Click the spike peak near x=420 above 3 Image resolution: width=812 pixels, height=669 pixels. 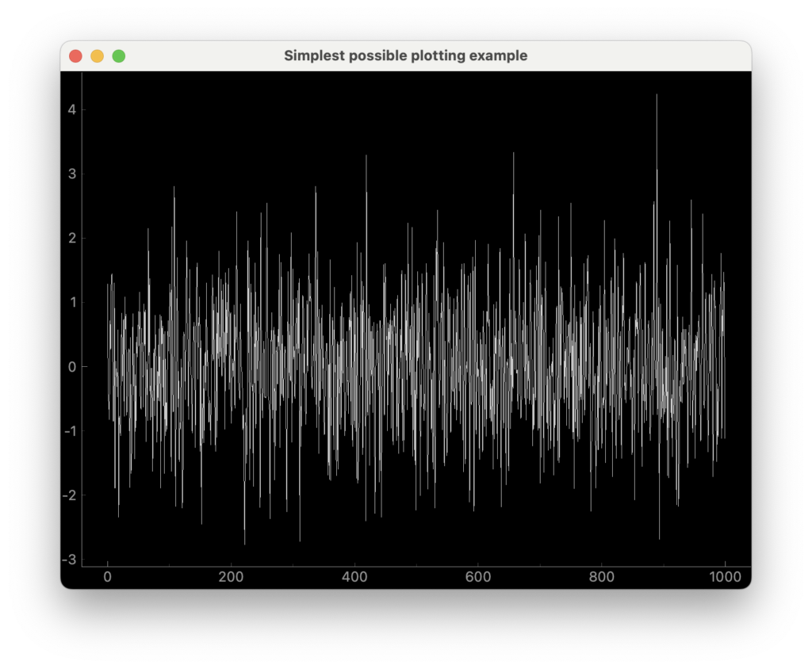[366, 156]
